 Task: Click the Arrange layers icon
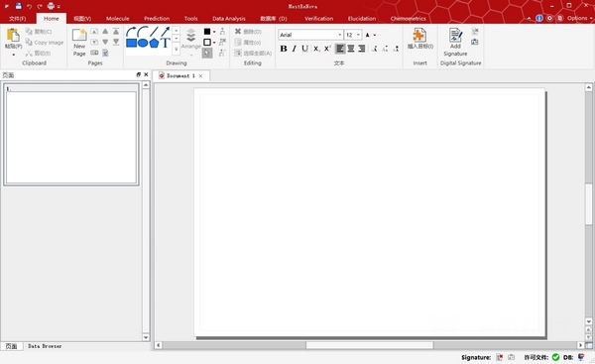pos(190,36)
